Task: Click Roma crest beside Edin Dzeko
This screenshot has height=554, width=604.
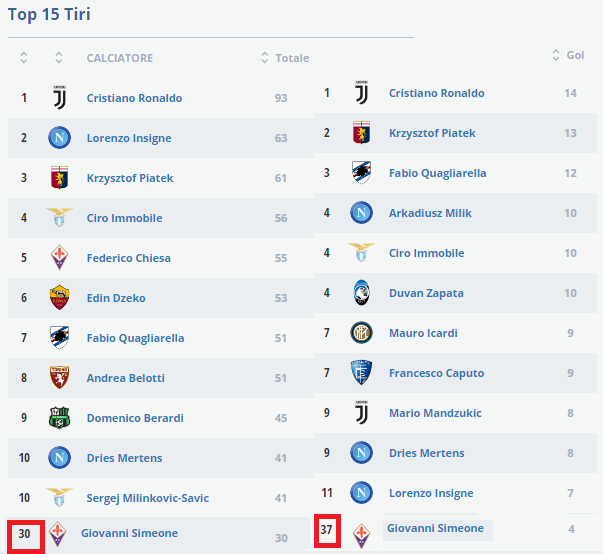Action: 59,298
